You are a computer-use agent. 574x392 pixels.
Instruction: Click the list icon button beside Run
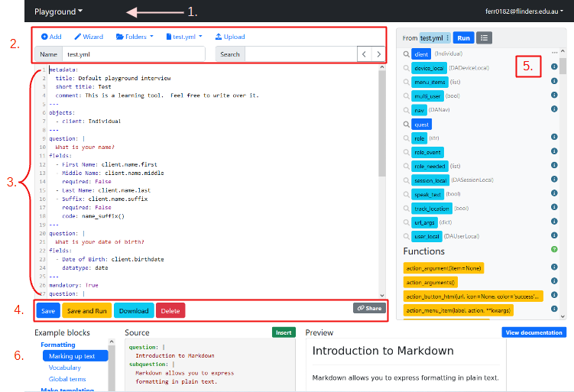point(485,37)
